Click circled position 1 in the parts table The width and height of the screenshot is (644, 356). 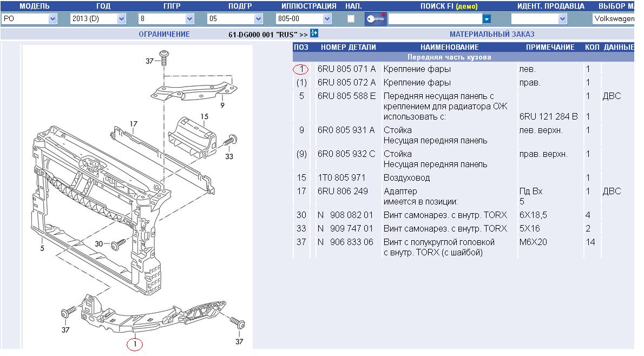click(x=301, y=69)
